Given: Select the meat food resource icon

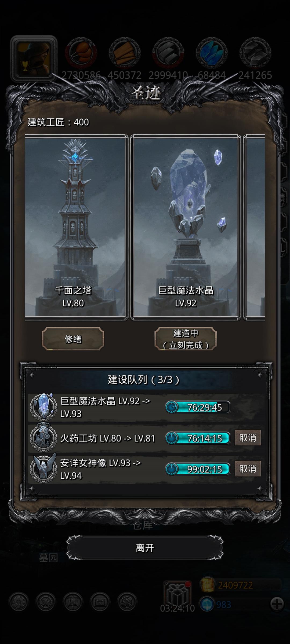Looking at the screenshot, I should pyautogui.click(x=81, y=52).
